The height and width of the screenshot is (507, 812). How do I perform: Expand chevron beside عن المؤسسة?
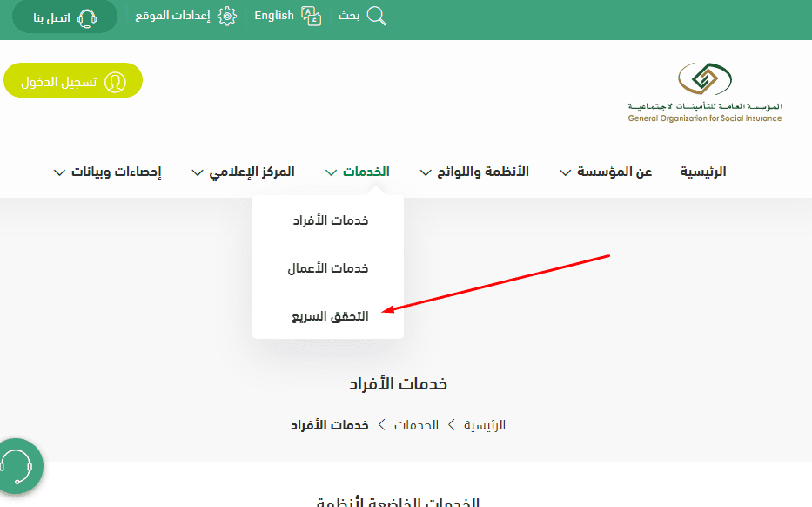pos(566,172)
